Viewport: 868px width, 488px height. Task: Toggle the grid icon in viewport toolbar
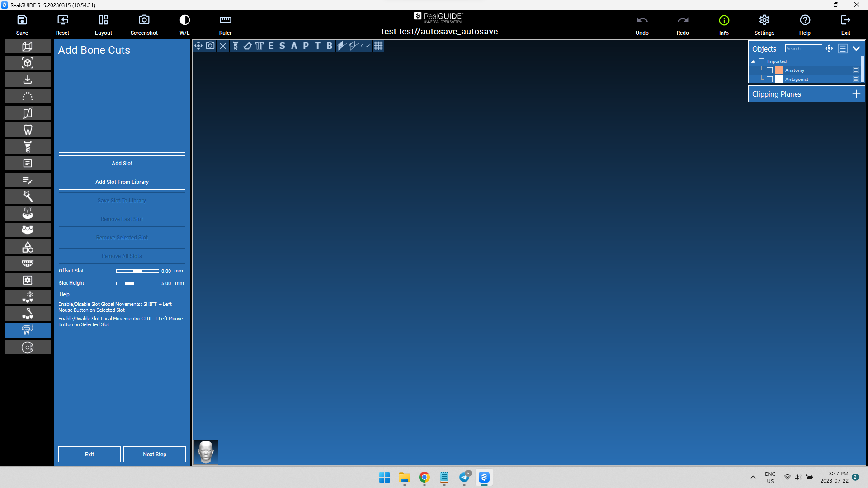(378, 46)
